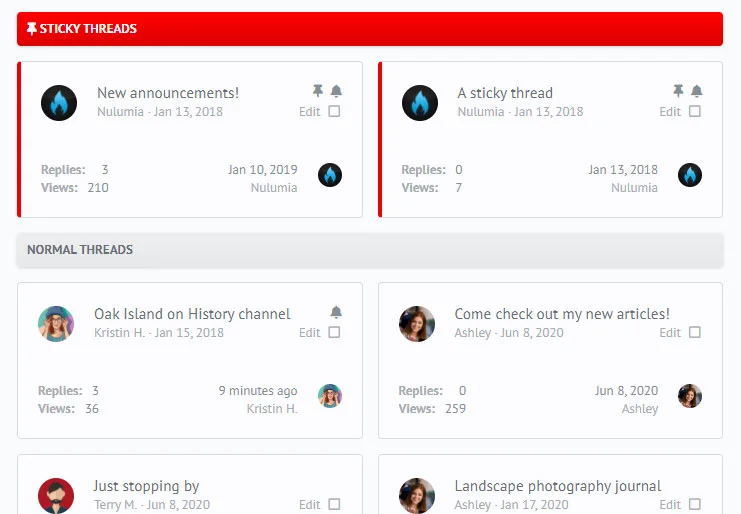Open the Just stopping by thread

[x=146, y=486]
